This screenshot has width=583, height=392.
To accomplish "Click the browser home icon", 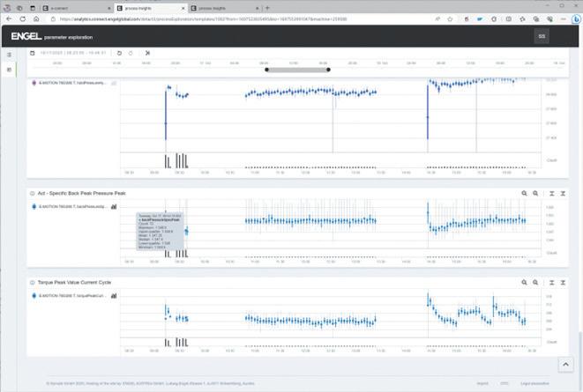I will point(36,18).
